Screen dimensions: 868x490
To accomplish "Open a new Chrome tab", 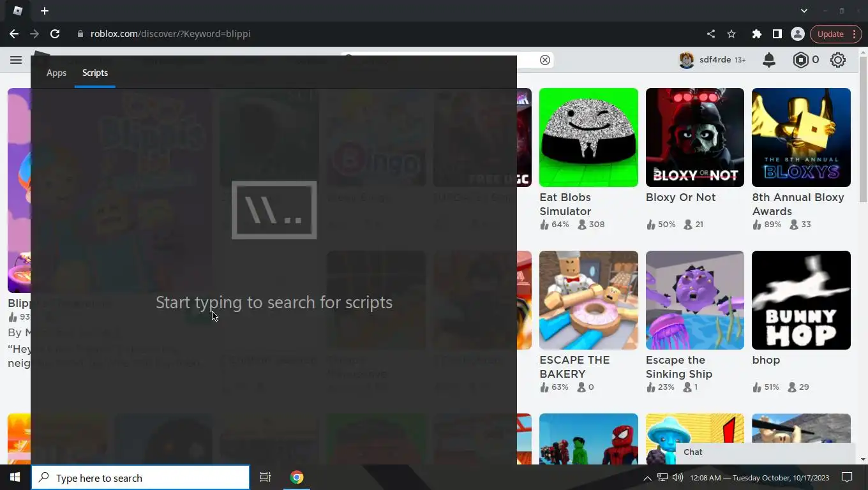I will click(45, 11).
